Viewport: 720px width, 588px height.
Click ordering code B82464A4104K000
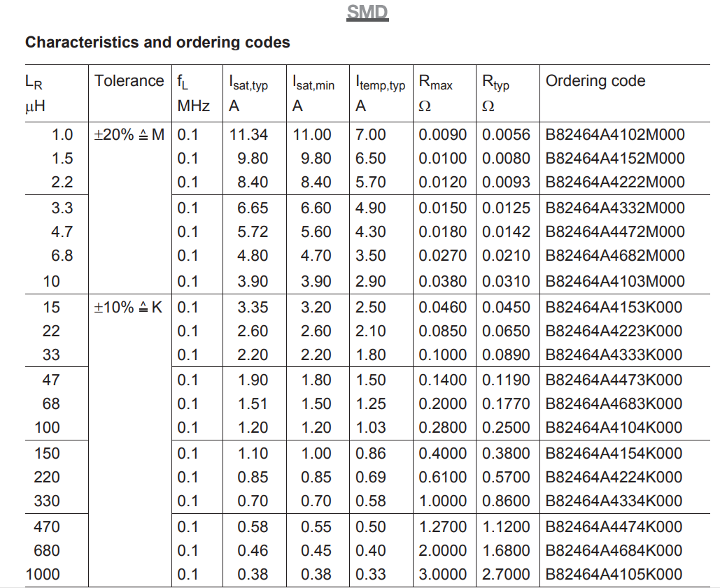[614, 428]
